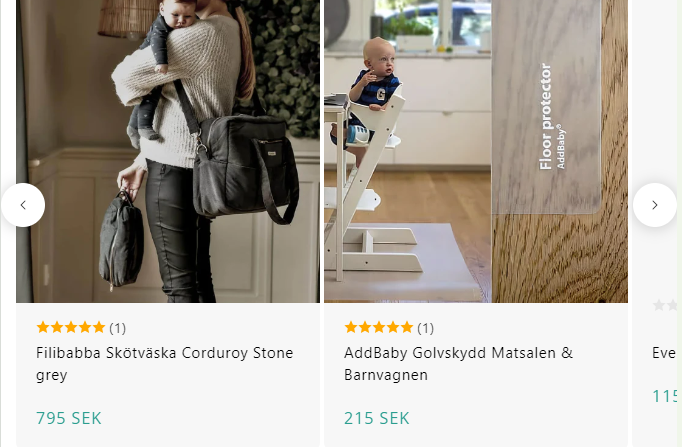This screenshot has height=447, width=682.
Task: Click the next carousel arrow
Action: pyautogui.click(x=655, y=205)
